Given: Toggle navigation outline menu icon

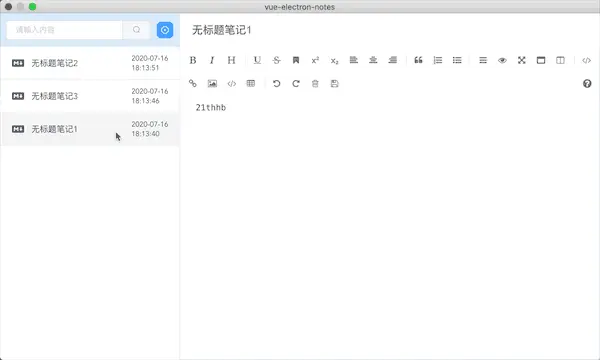Looking at the screenshot, I should click(x=483, y=60).
